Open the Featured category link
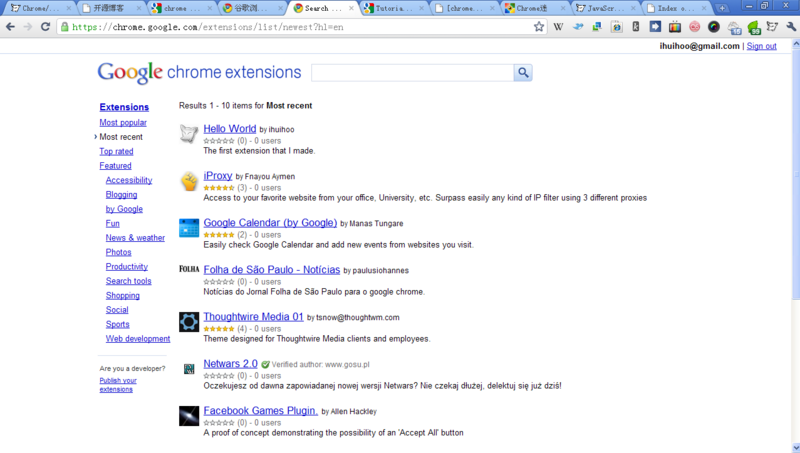This screenshot has width=800, height=453. point(115,166)
